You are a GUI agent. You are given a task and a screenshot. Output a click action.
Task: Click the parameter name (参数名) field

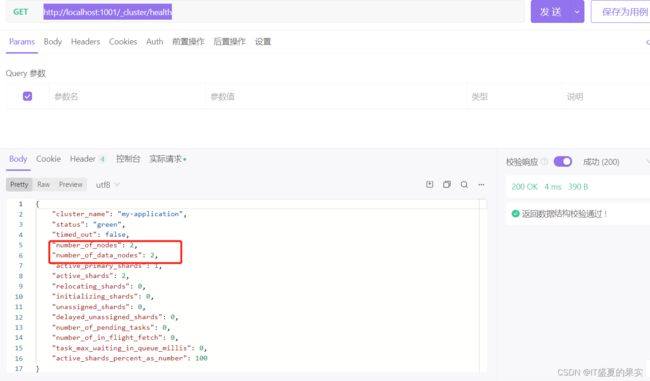click(128, 97)
